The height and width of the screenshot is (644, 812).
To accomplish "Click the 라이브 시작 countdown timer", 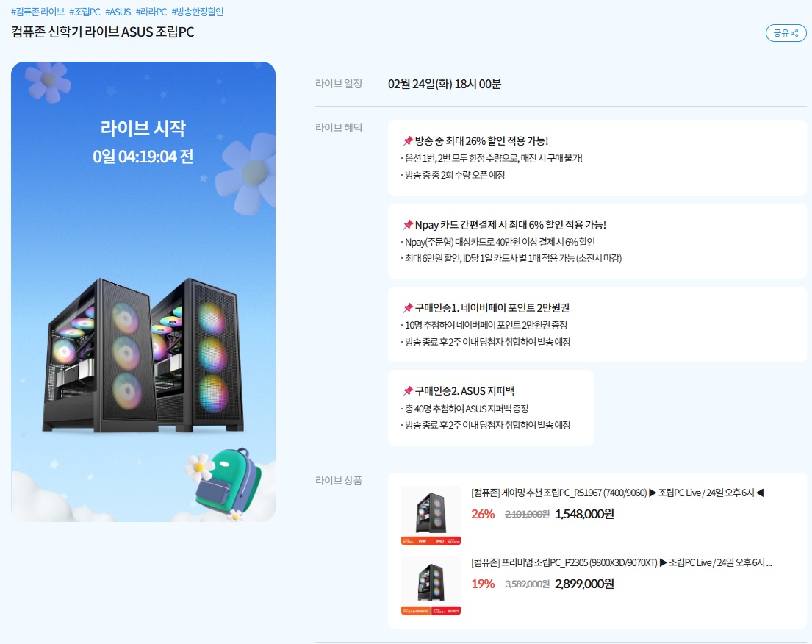I will tap(143, 157).
